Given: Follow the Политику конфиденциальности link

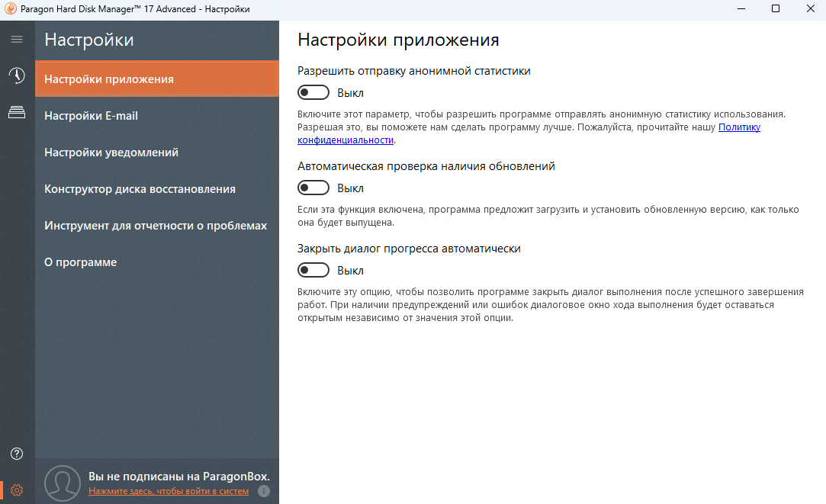Looking at the screenshot, I should pos(739,127).
